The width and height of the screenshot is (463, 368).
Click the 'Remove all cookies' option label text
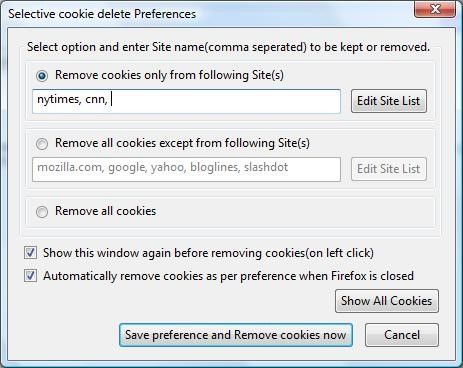click(105, 211)
